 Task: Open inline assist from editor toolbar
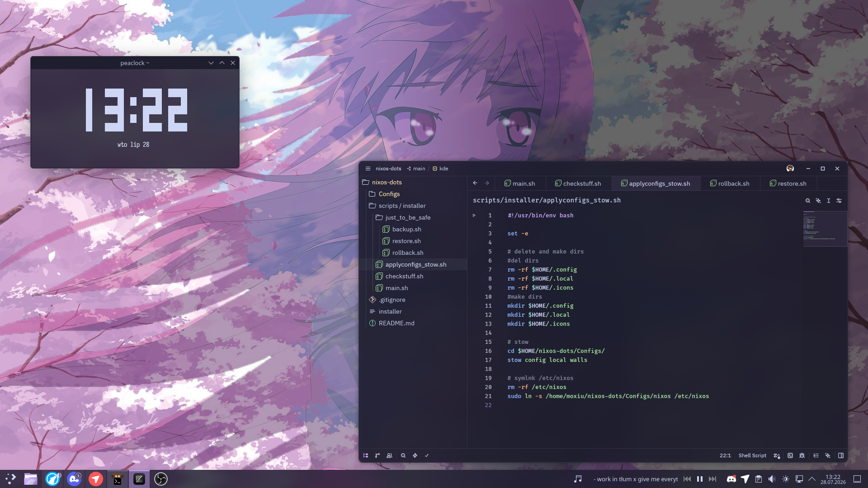point(818,201)
